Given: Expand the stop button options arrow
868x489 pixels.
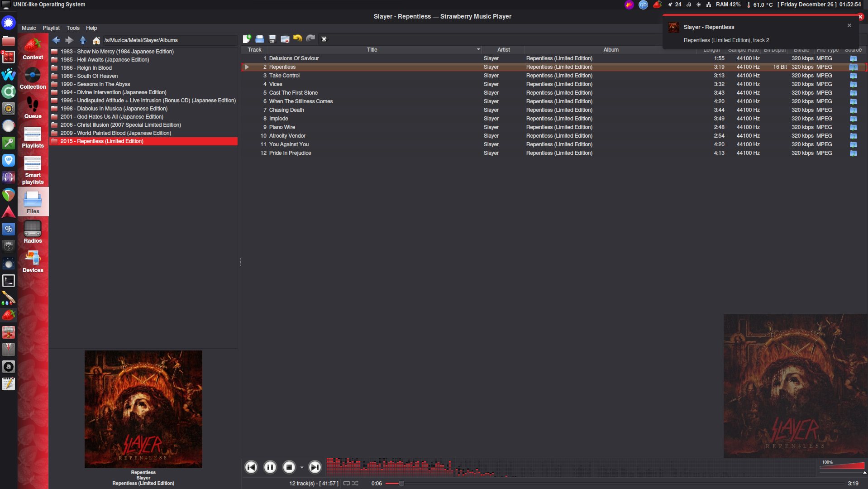Looking at the screenshot, I should pos(302,467).
